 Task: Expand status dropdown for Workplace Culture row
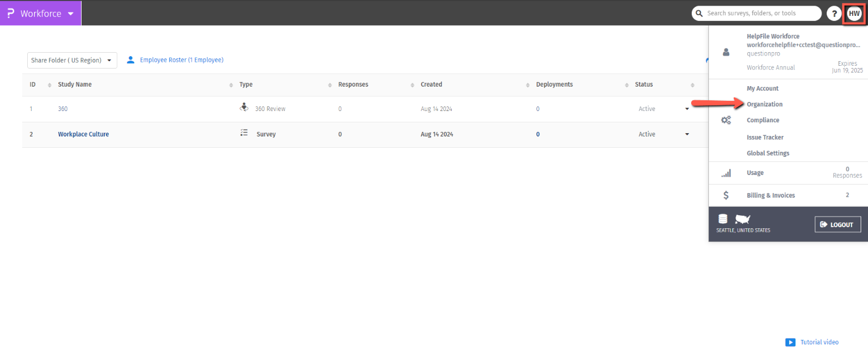pos(687,134)
